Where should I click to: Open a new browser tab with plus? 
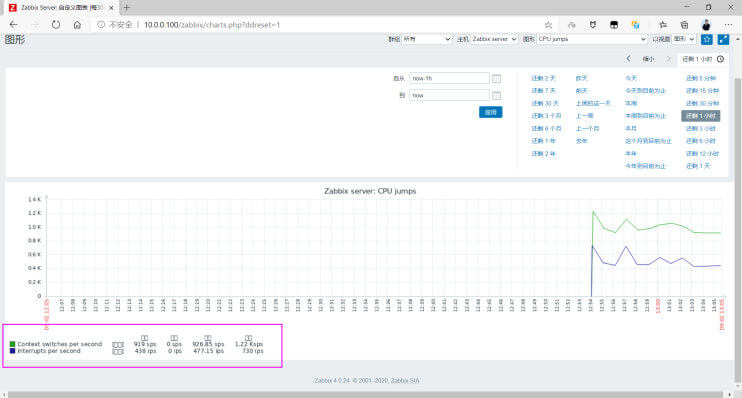tap(126, 8)
